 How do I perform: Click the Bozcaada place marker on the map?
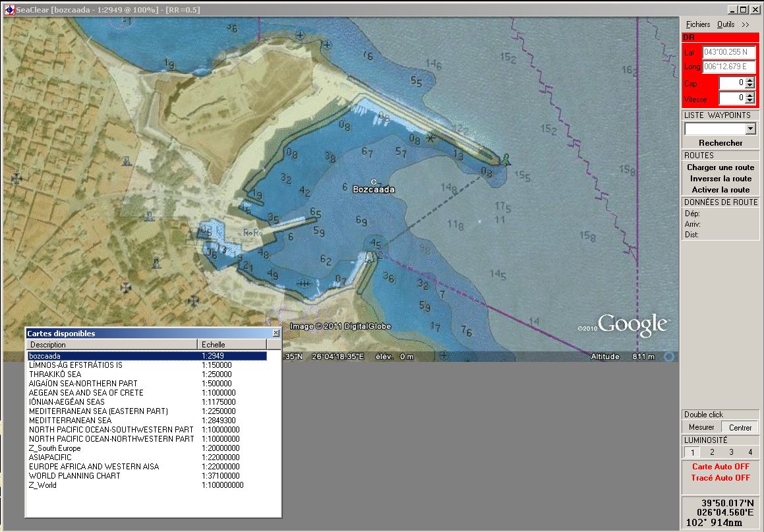[374, 183]
